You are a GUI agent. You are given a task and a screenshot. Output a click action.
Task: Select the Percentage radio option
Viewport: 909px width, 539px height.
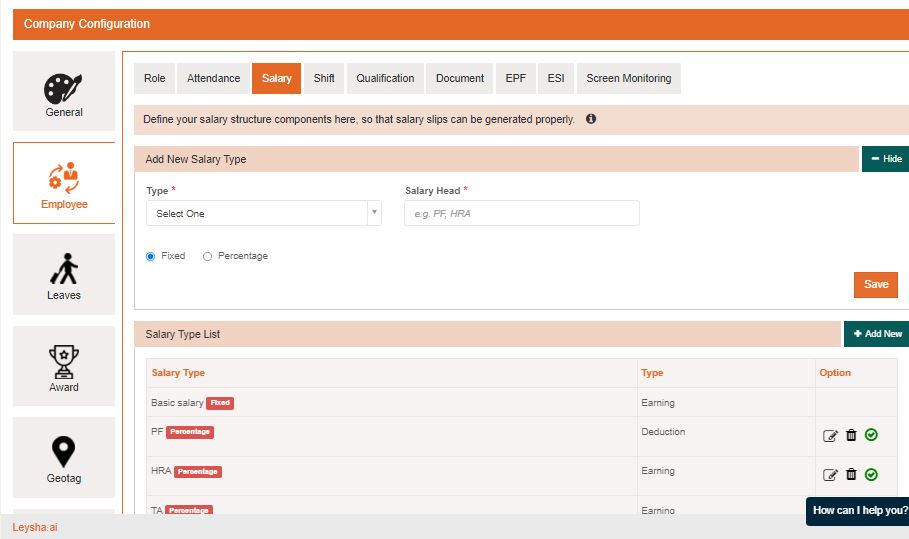point(208,256)
